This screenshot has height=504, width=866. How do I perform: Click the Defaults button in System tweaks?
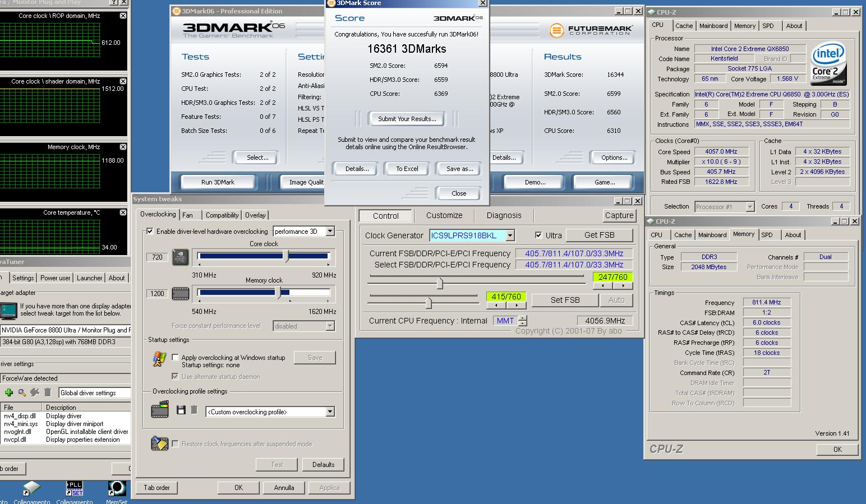click(x=323, y=465)
